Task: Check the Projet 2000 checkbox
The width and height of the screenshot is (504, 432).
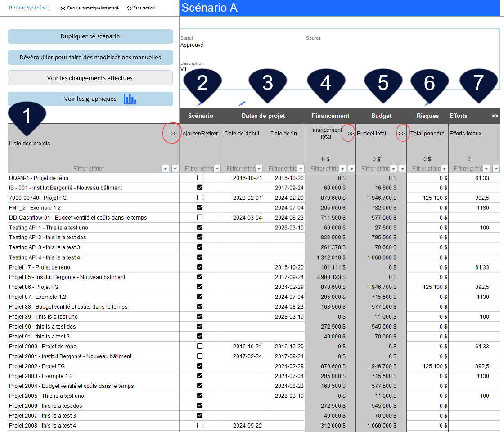Action: [x=200, y=346]
